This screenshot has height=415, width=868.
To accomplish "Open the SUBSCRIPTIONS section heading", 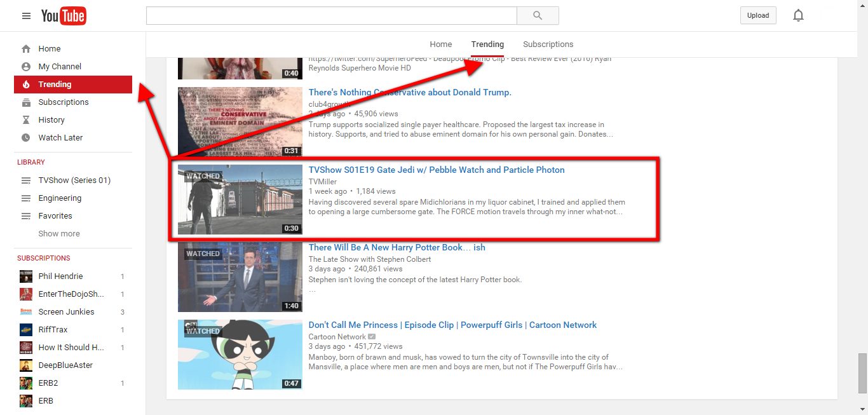I will 44,259.
